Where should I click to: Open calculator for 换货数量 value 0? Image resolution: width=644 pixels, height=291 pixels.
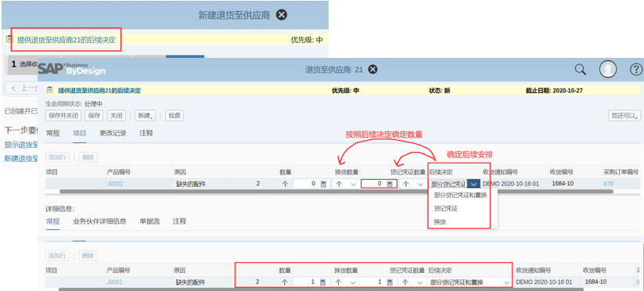(323, 185)
